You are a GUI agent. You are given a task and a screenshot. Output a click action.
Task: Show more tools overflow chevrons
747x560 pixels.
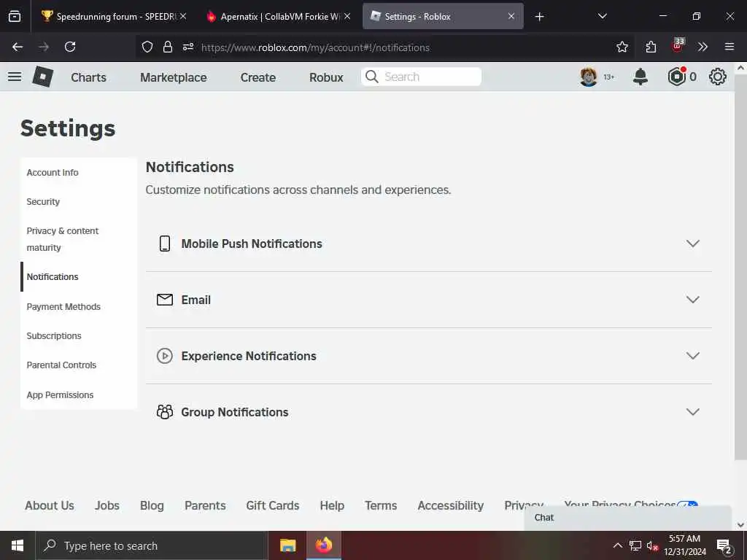click(x=703, y=47)
